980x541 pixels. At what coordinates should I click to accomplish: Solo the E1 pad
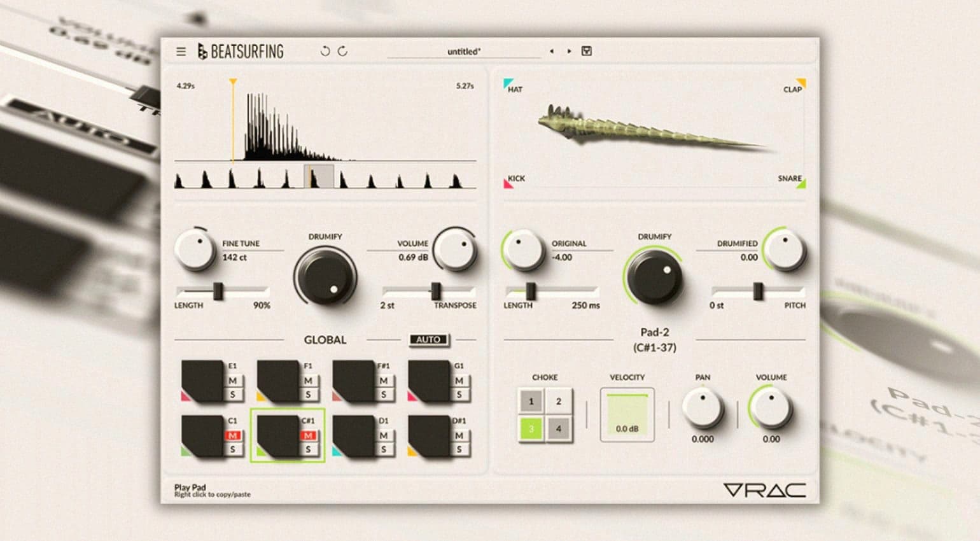(x=233, y=395)
